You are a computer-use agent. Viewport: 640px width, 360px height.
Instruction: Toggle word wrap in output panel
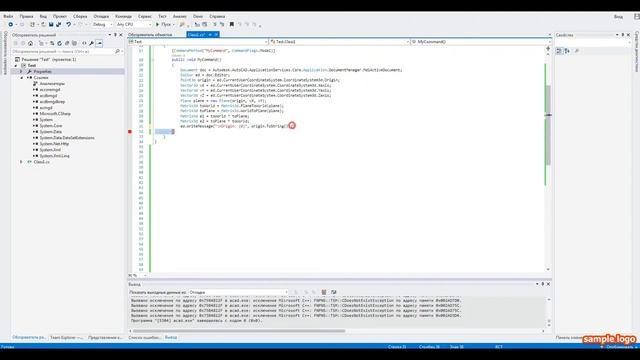tap(333, 292)
